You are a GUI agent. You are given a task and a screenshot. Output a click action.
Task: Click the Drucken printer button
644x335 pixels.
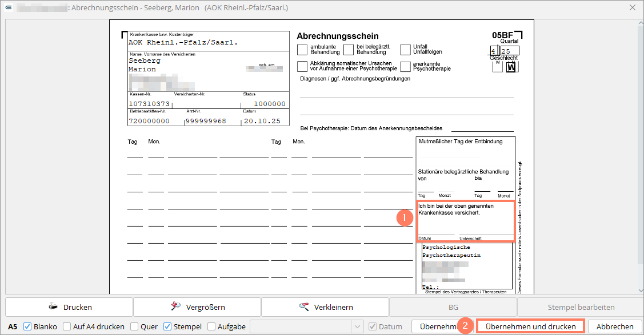69,307
